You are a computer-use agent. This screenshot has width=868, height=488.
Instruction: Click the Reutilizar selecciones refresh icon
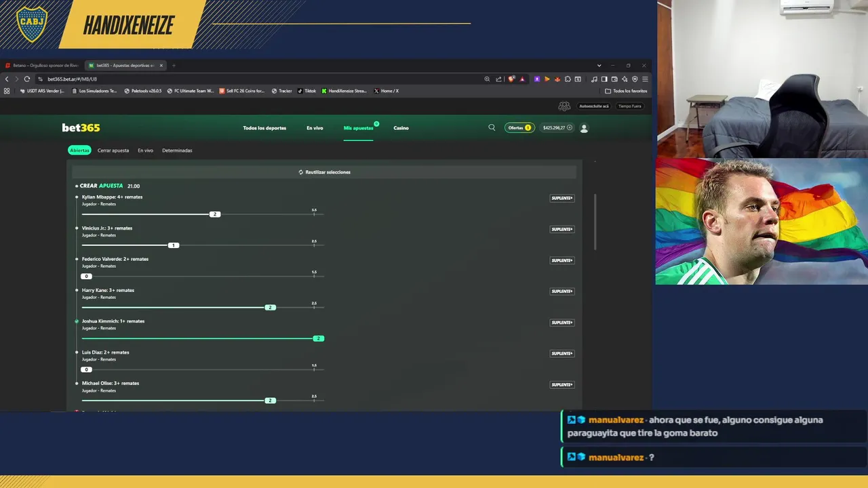pyautogui.click(x=301, y=172)
